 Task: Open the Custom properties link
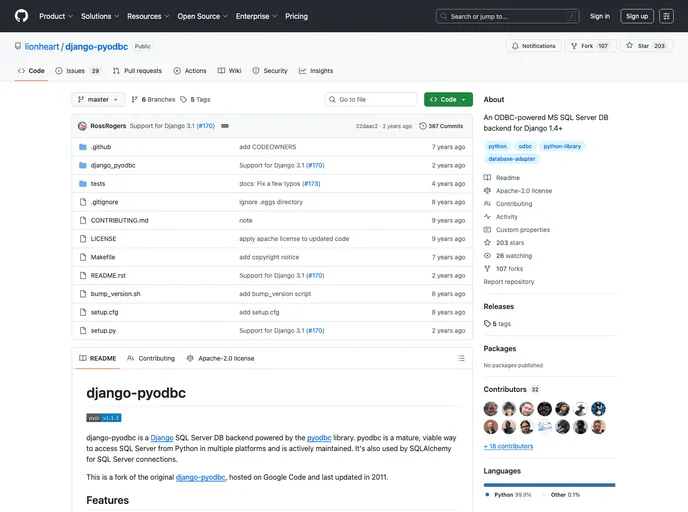coord(516,230)
